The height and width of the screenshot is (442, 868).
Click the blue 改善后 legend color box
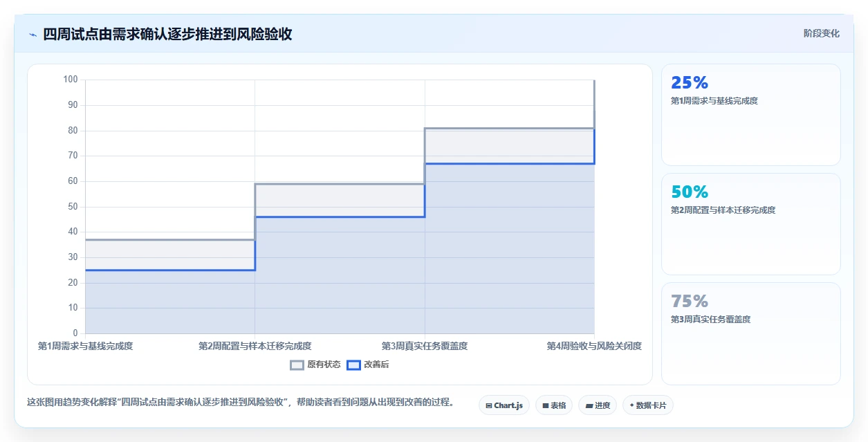tap(353, 365)
